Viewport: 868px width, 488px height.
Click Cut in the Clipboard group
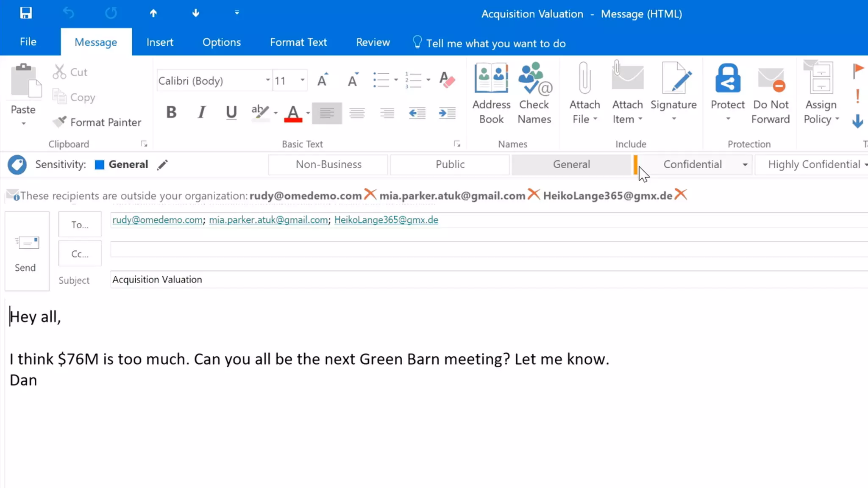pos(70,72)
